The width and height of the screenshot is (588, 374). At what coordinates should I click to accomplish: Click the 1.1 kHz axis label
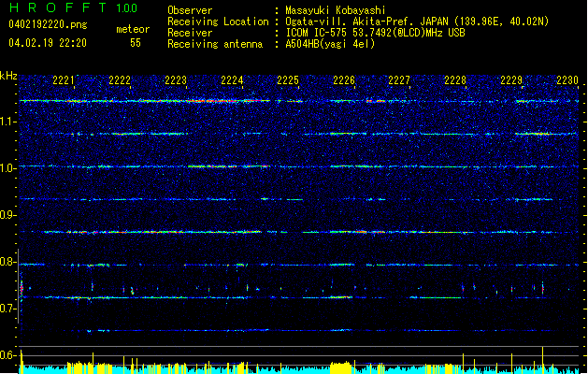tap(7, 122)
